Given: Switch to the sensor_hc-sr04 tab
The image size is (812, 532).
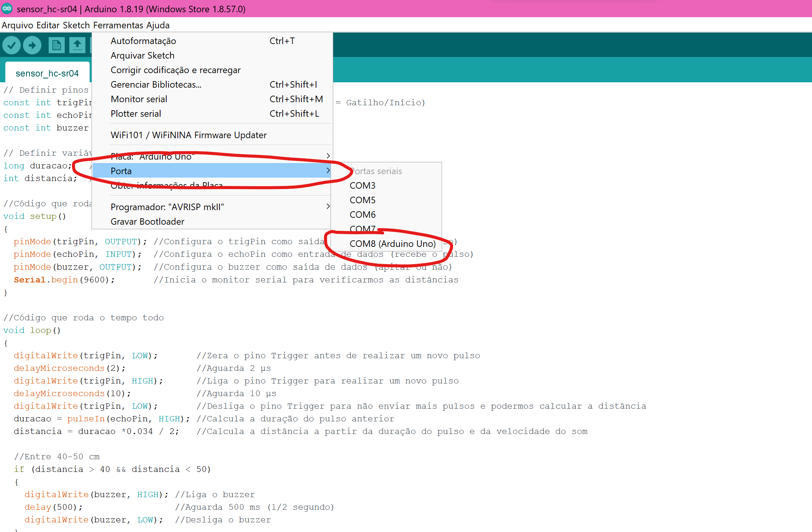Looking at the screenshot, I should pos(47,73).
